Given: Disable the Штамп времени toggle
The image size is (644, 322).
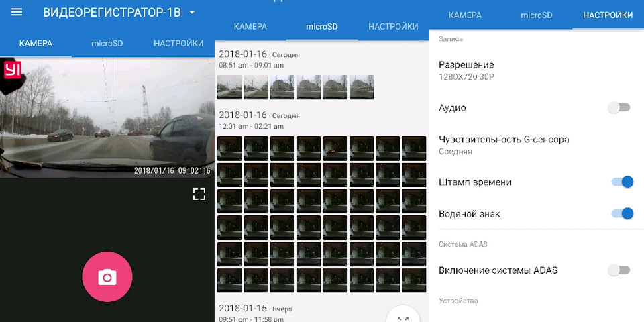Looking at the screenshot, I should (x=623, y=182).
